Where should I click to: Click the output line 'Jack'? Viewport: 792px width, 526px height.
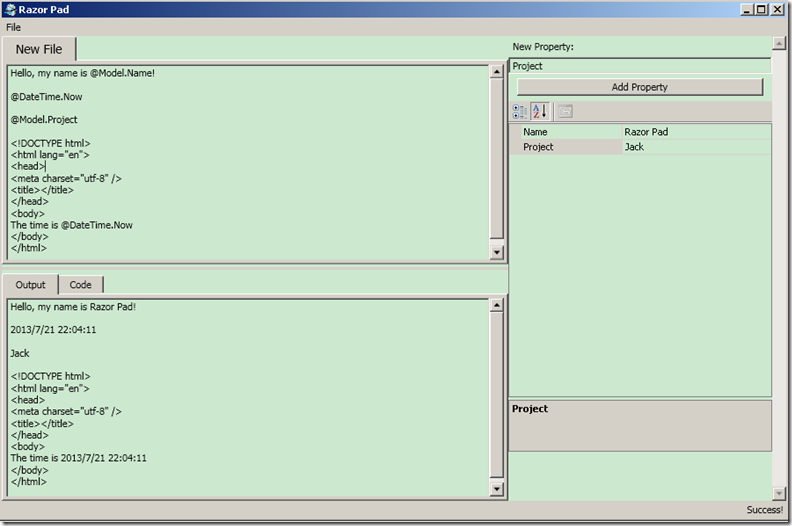[20, 353]
